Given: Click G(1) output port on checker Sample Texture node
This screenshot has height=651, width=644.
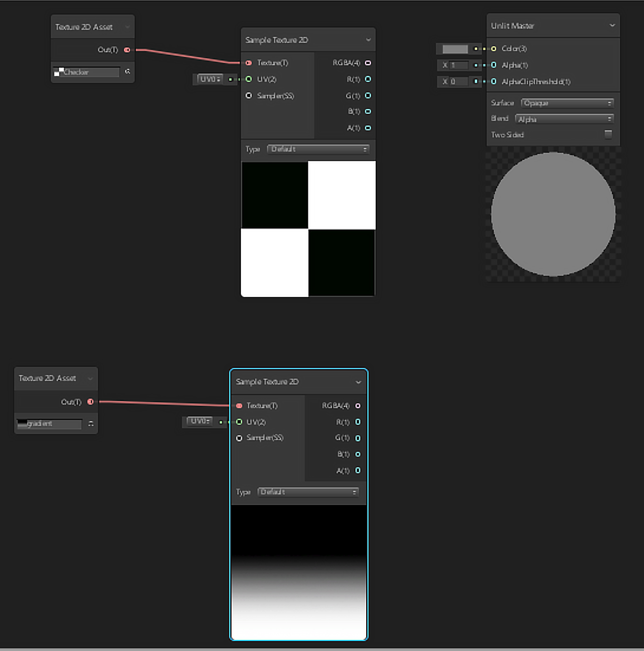Looking at the screenshot, I should [368, 95].
